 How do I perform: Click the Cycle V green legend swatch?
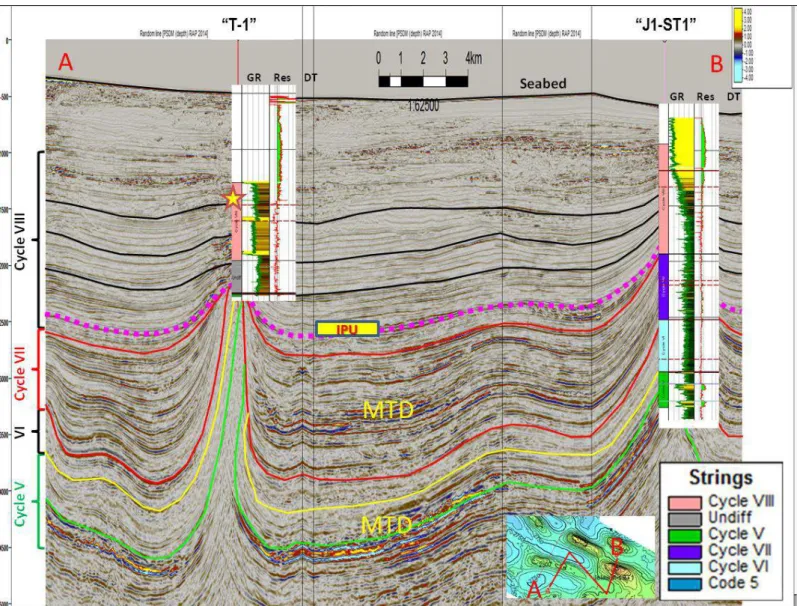(684, 535)
